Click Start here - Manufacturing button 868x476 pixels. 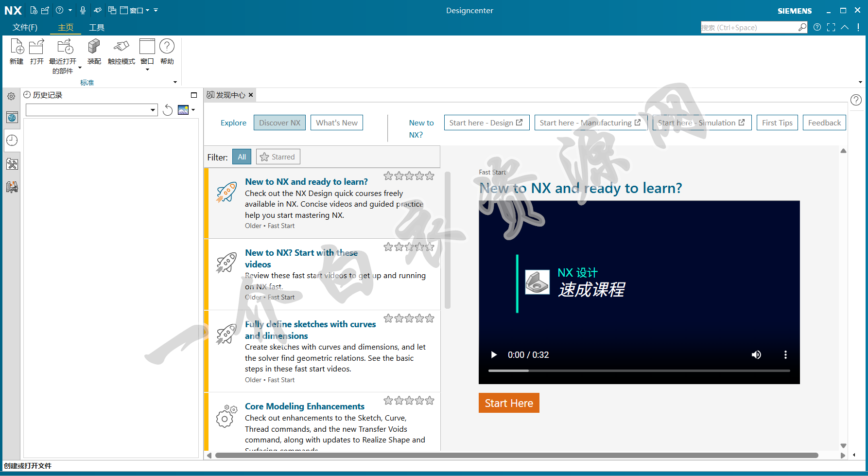tap(590, 123)
